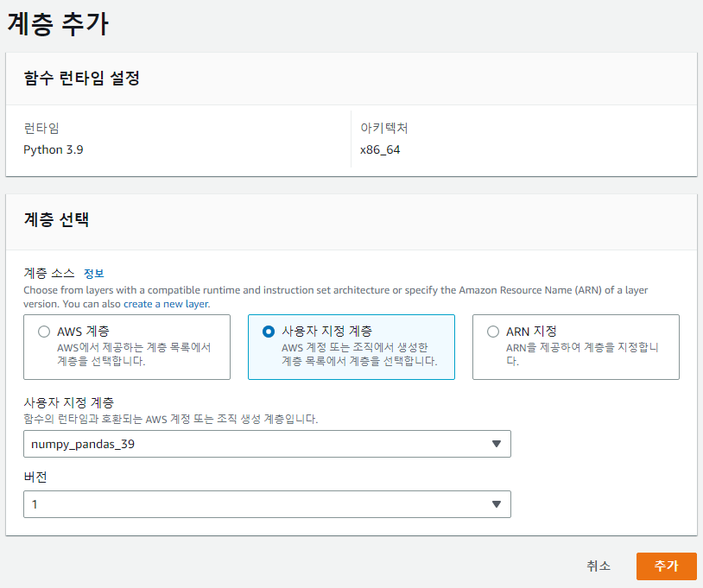Image resolution: width=703 pixels, height=588 pixels.
Task: Click the 함수 런타임 설정 heading
Action: [81, 79]
